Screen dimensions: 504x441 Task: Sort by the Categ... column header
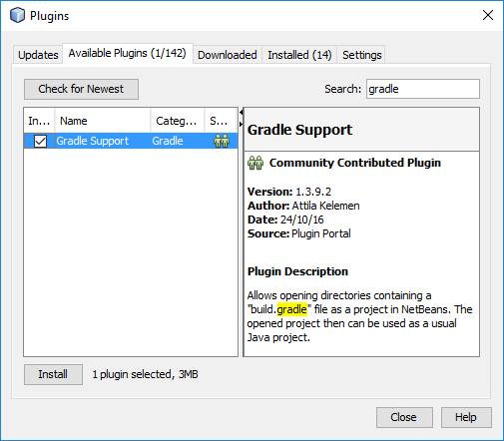178,121
